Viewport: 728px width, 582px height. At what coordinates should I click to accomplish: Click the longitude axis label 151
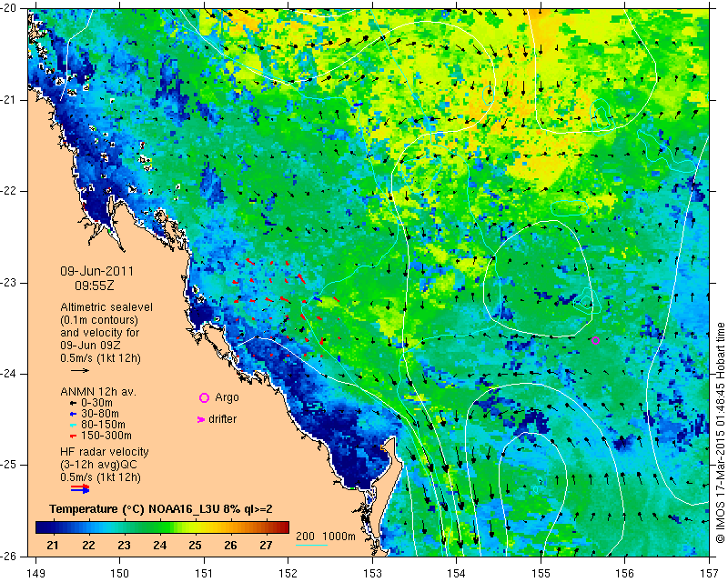click(x=204, y=574)
